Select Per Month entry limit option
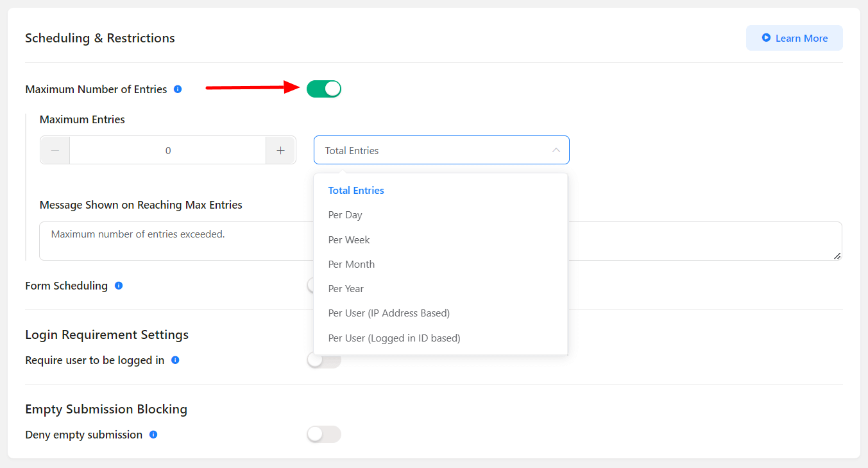The width and height of the screenshot is (868, 468). [352, 264]
